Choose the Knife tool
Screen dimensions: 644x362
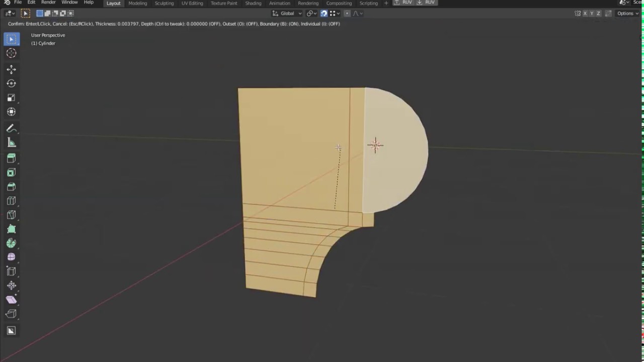11,215
